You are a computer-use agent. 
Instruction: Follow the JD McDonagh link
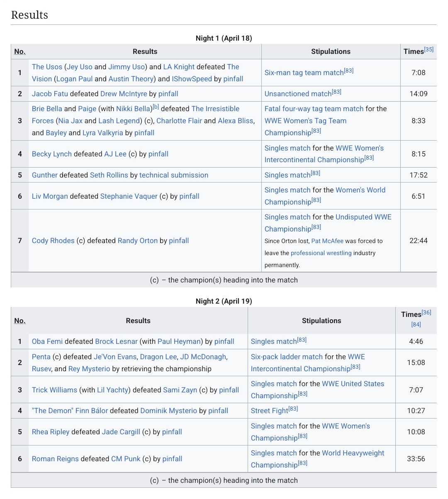[x=203, y=357]
